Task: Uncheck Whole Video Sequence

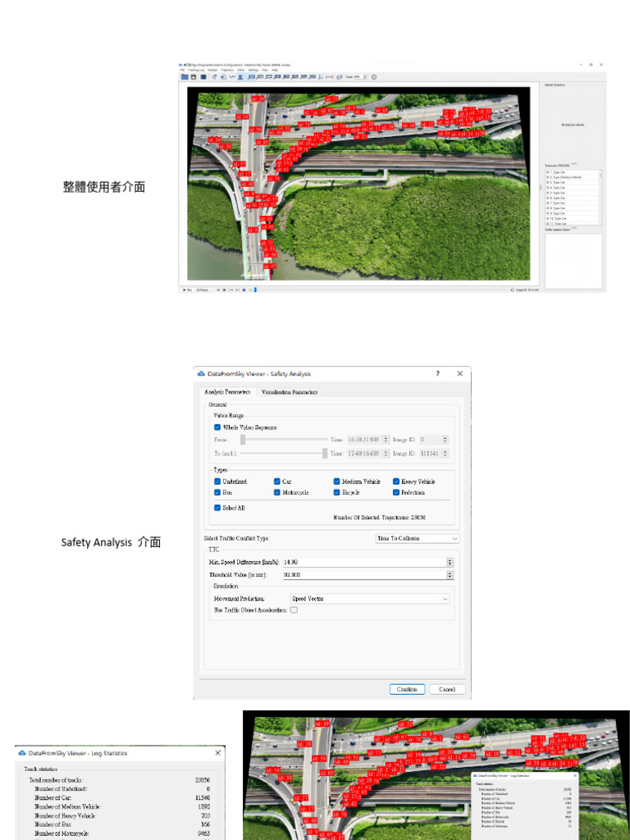Action: point(217,427)
